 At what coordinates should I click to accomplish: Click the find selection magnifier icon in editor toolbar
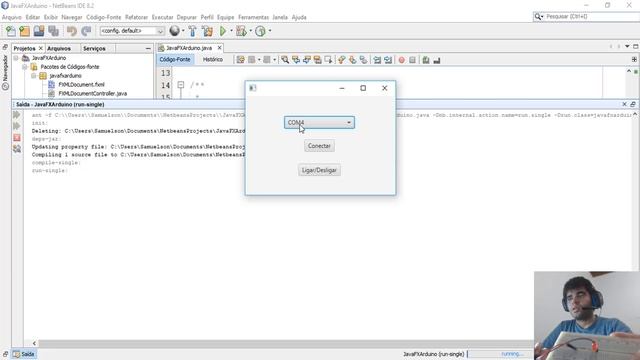tap(285, 60)
